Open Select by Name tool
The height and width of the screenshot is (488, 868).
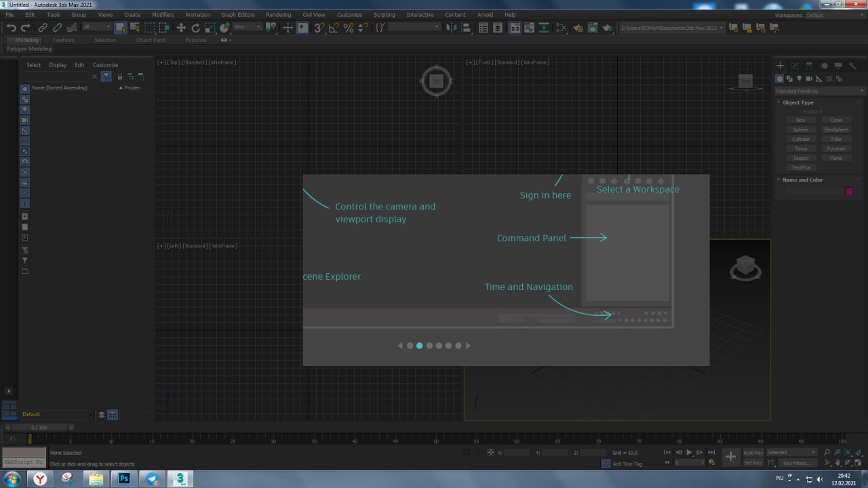(135, 28)
